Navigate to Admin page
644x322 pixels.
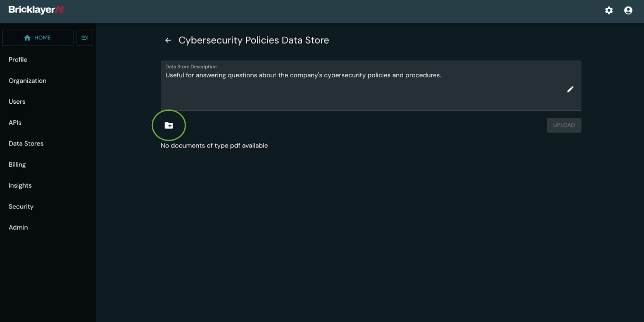(x=18, y=227)
